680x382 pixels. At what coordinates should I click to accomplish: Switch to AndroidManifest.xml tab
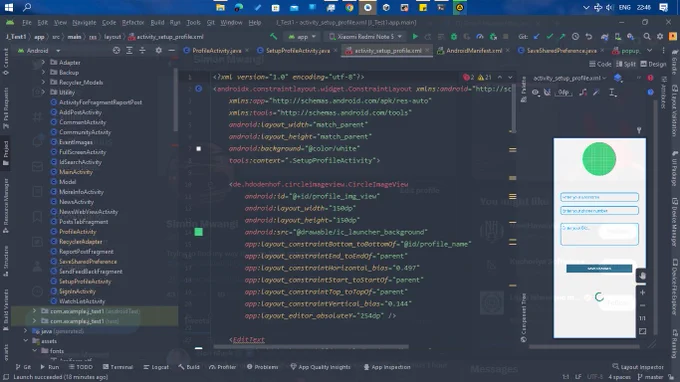pyautogui.click(x=474, y=51)
